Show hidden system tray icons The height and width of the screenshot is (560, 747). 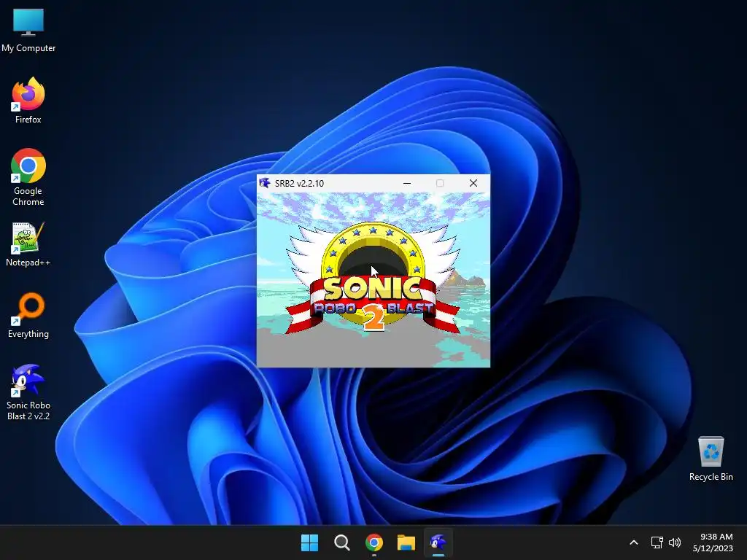[x=634, y=542]
